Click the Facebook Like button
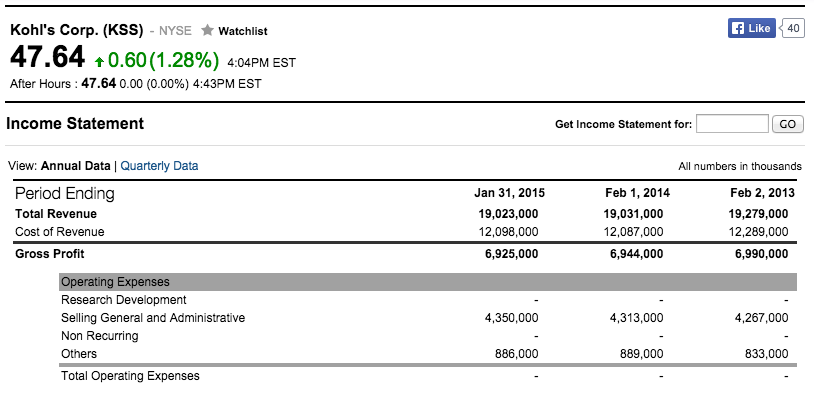This screenshot has width=814, height=393. point(751,29)
